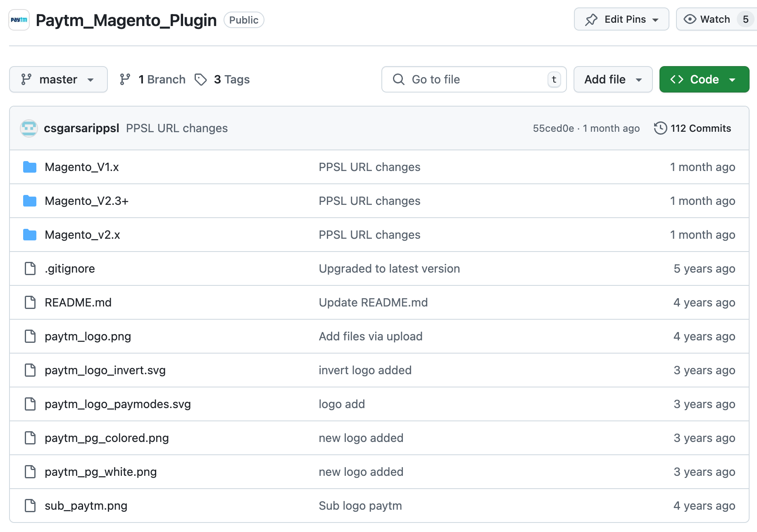The width and height of the screenshot is (757, 532).
Task: Click the file icon for sub_paytm.png
Action: pos(30,506)
